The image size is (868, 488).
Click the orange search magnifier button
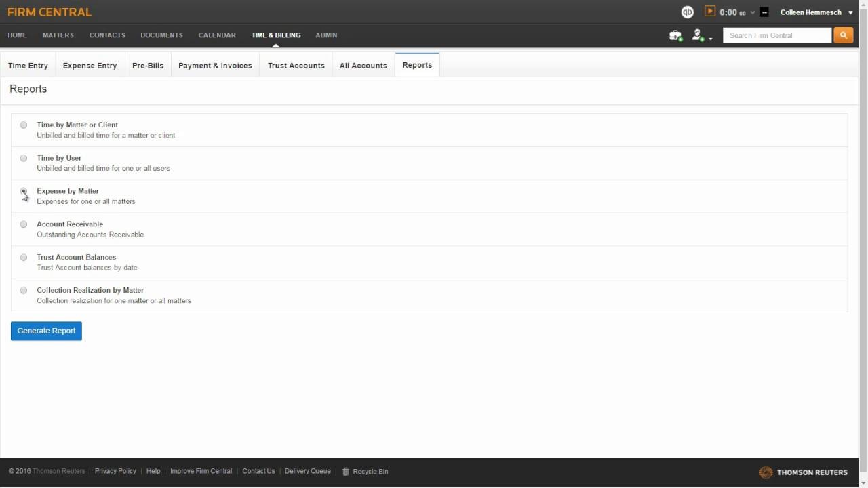click(843, 35)
